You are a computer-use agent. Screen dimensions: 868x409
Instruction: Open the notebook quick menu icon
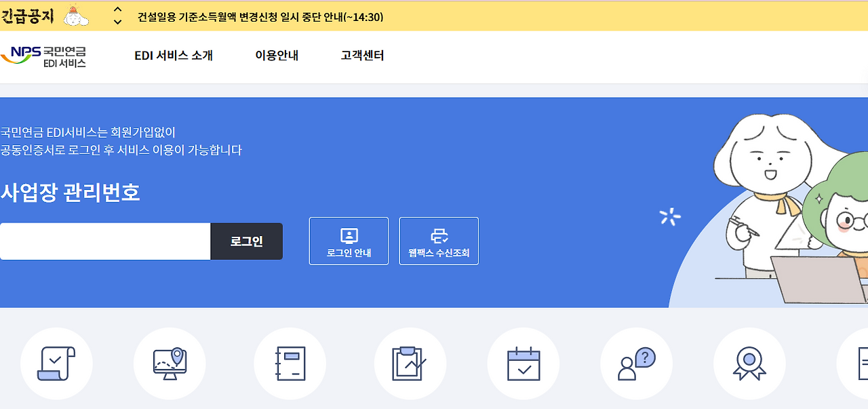click(290, 363)
